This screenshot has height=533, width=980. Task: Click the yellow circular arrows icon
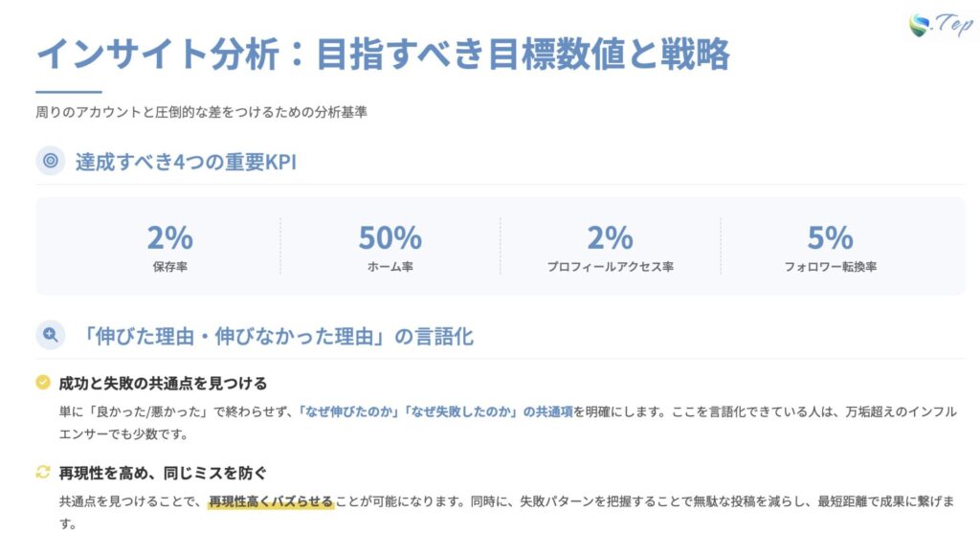[x=42, y=472]
